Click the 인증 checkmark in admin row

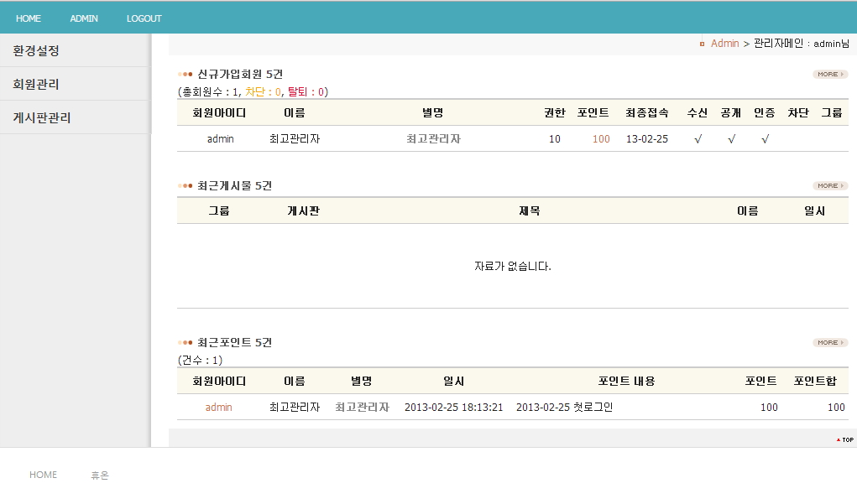[765, 139]
